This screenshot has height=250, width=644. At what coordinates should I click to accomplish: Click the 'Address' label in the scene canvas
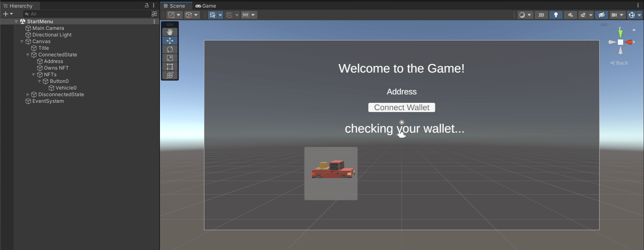click(402, 92)
